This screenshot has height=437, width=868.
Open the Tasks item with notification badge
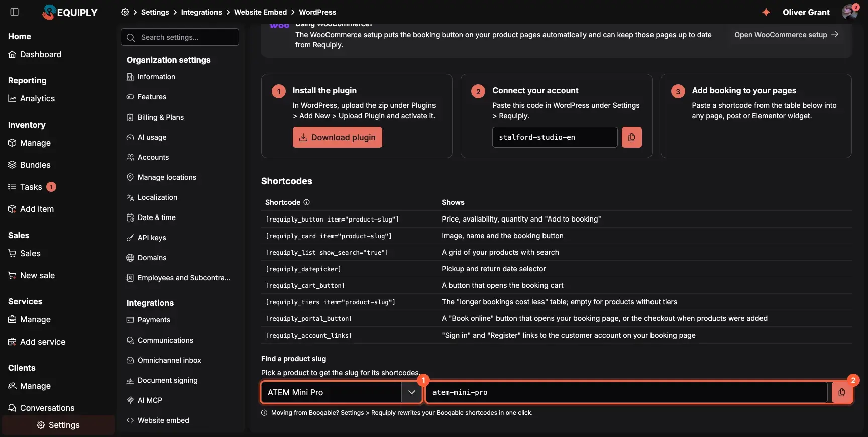coord(32,187)
